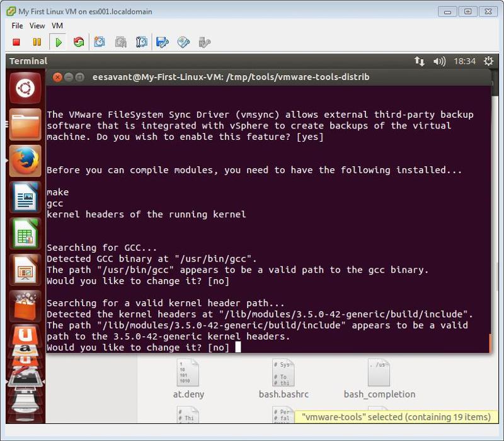Screen dimensions: 504x441
Task: Launch LibreOffice Writer from the launcher
Action: pos(25,197)
